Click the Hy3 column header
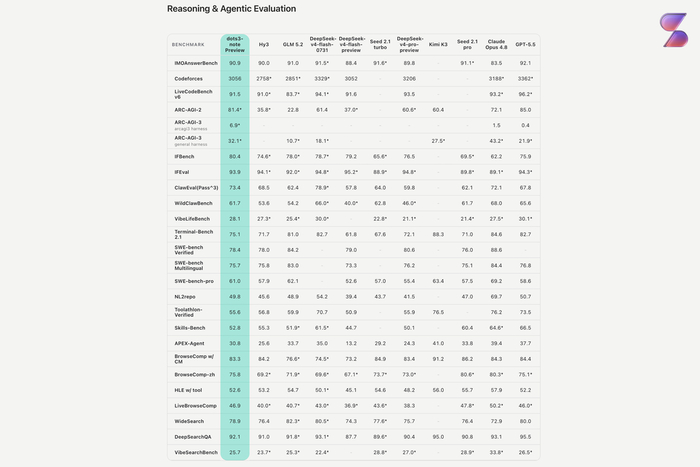This screenshot has width=700, height=467. tap(264, 45)
